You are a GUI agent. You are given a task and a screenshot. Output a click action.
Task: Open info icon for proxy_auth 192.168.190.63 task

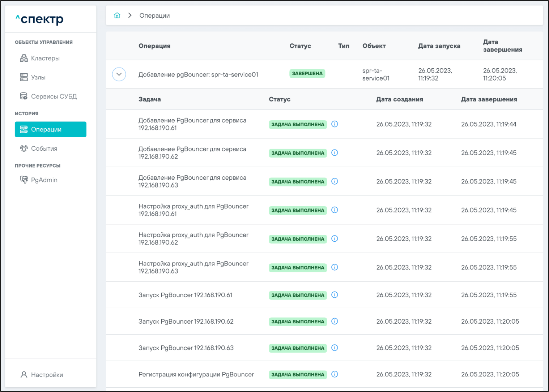coord(335,267)
